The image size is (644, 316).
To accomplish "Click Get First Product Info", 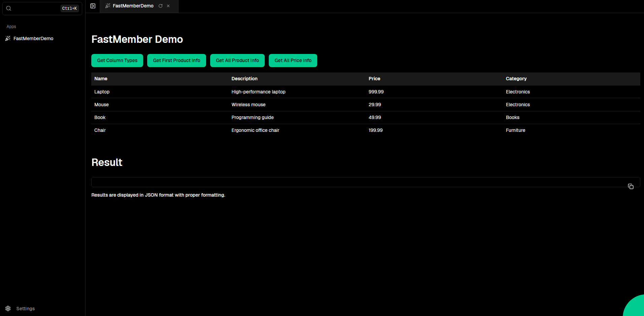I will point(176,61).
